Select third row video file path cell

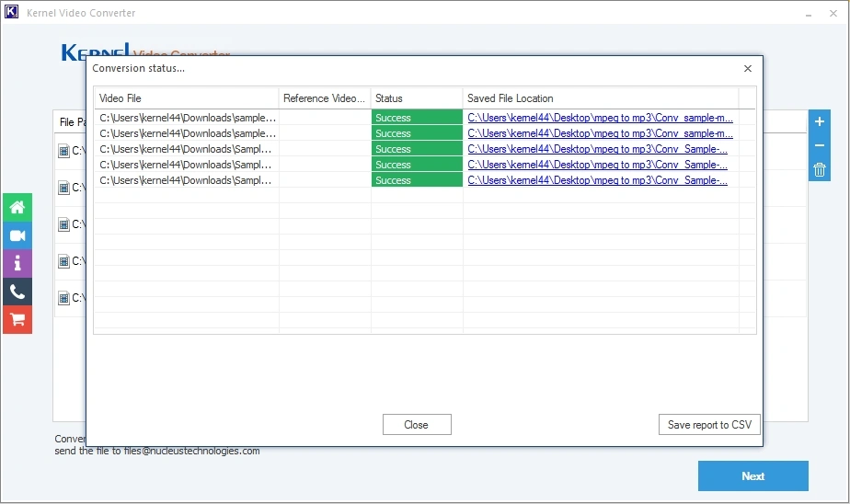coord(187,149)
